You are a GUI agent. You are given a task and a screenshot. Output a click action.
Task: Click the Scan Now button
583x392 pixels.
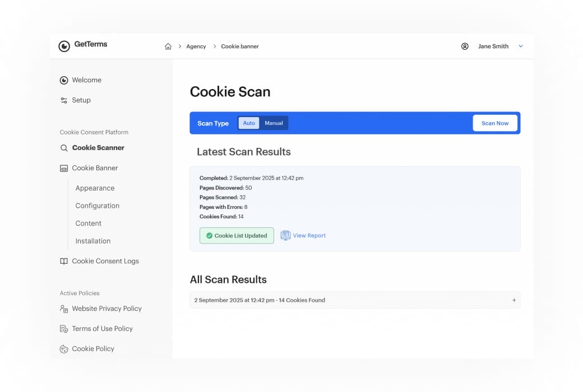495,123
